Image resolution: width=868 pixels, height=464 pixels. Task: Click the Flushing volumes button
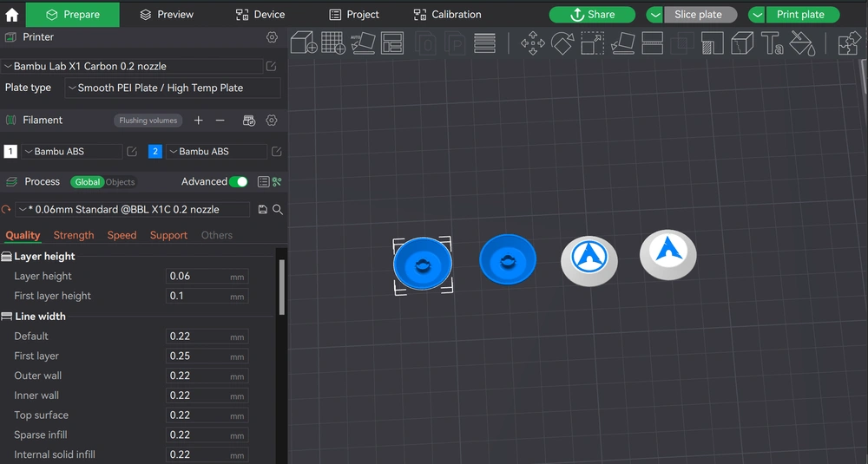click(x=148, y=121)
